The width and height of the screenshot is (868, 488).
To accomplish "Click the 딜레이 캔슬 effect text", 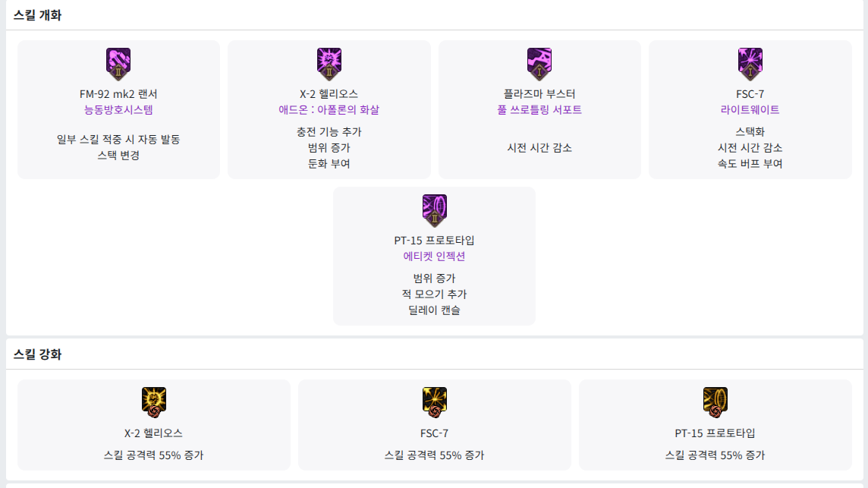I will point(434,310).
